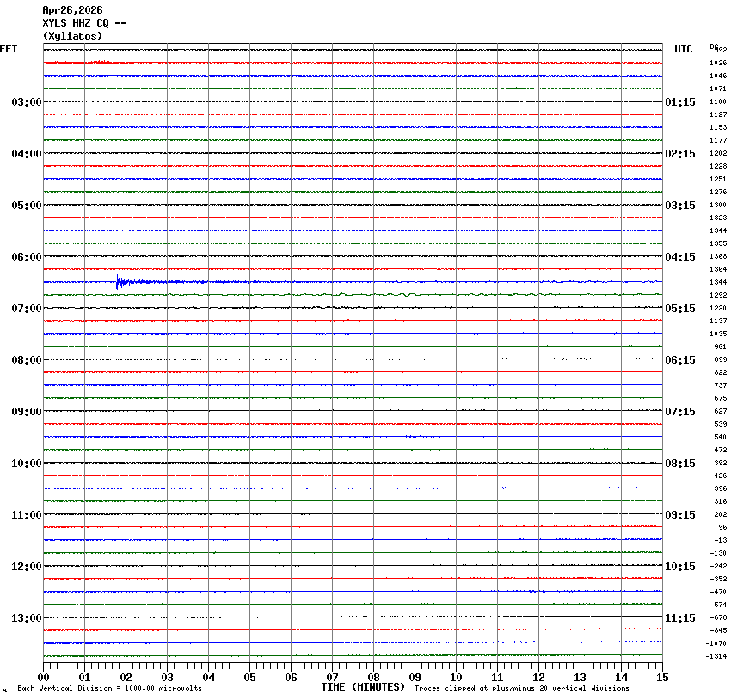Select the XYLS HHZ CQ station header
Viewport: 731px width, 700px height.
(84, 23)
